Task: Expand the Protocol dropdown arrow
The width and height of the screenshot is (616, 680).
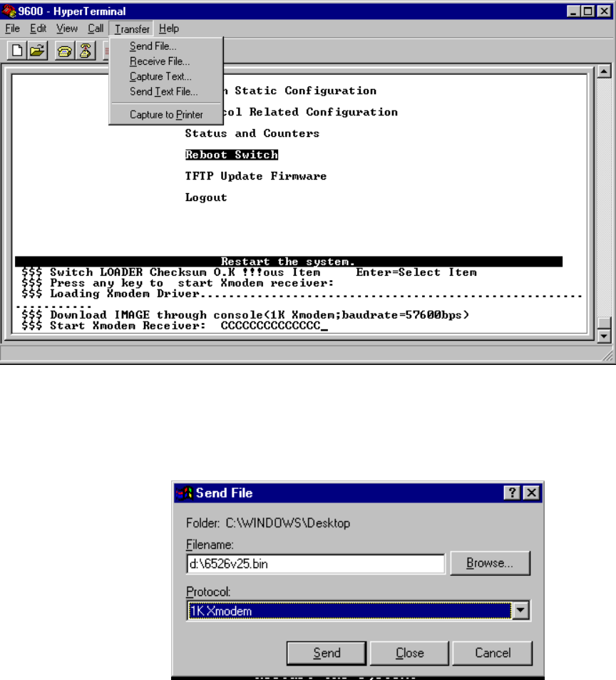Action: [x=520, y=611]
